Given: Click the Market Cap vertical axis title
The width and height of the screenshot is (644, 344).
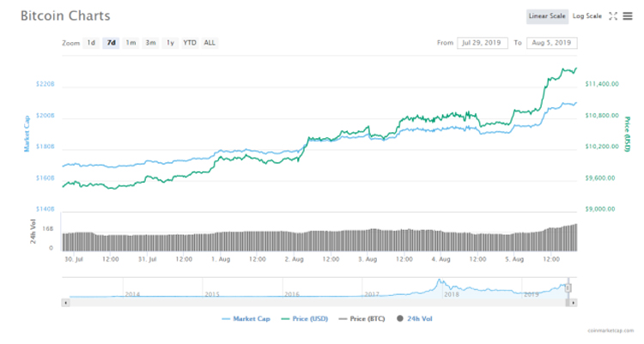Looking at the screenshot, I should pos(27,134).
